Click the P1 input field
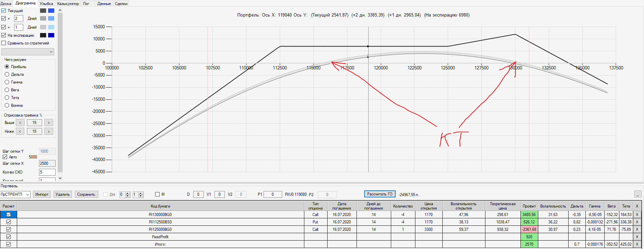 [x=273, y=194]
